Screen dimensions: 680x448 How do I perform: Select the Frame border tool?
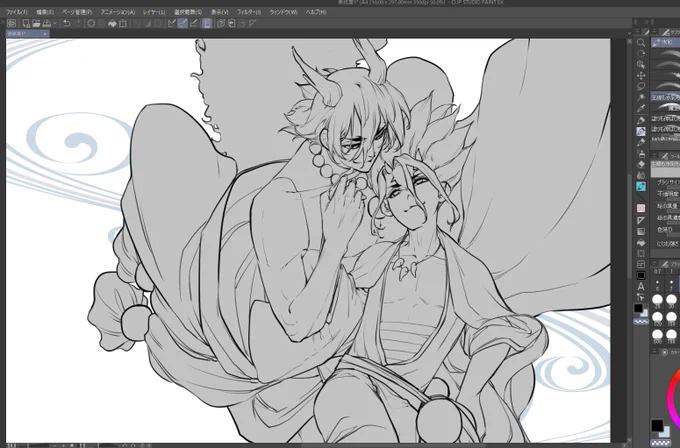pyautogui.click(x=641, y=264)
